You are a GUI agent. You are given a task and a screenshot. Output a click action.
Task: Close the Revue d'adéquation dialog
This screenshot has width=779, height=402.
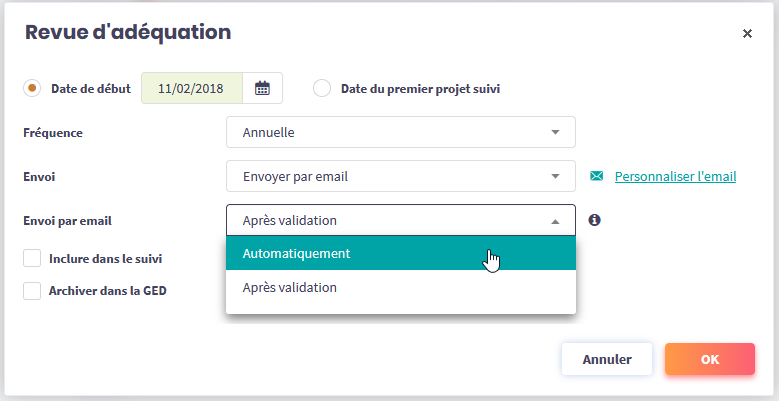coord(747,33)
